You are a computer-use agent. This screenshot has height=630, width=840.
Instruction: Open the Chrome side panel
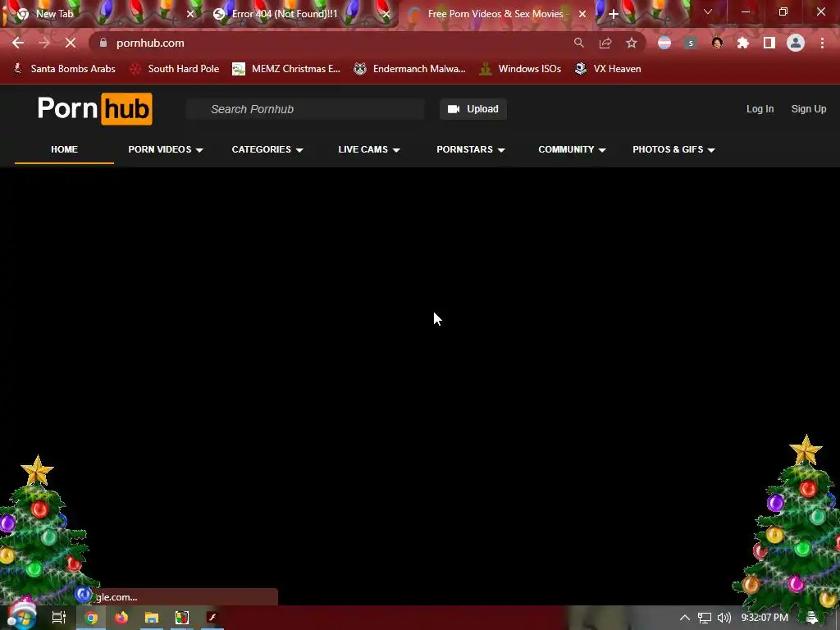769,43
